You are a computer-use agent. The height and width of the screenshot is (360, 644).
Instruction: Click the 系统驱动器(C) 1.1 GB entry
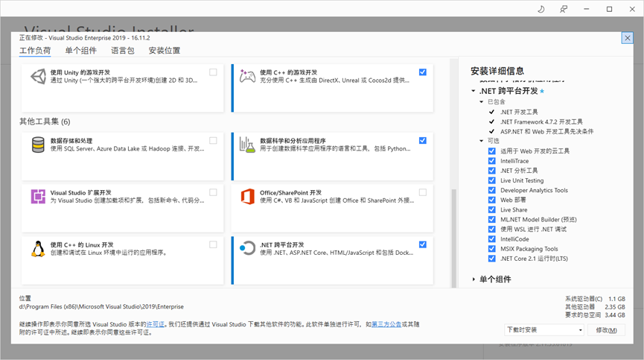[595, 299]
